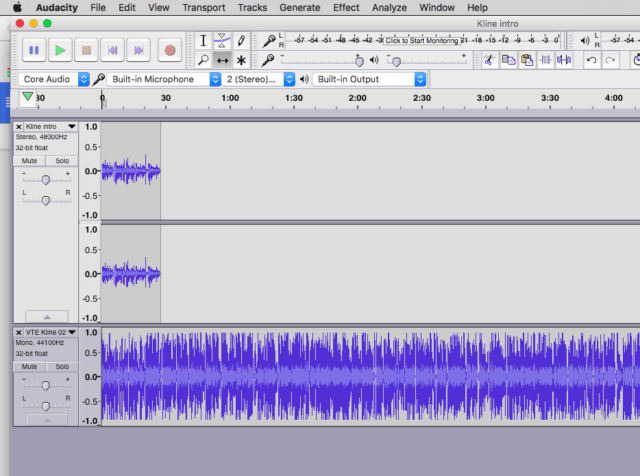Open the 2 (Stereo) channels dropdown
Viewport: 640px width, 476px height.
pyautogui.click(x=258, y=79)
